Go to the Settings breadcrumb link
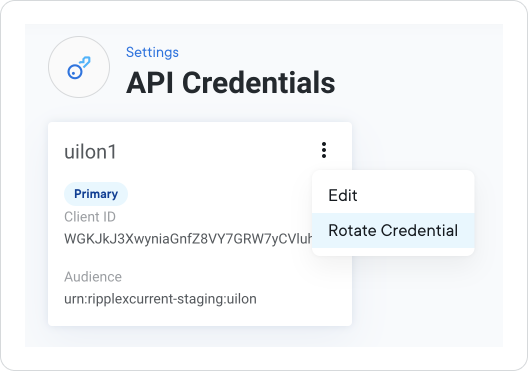 click(152, 52)
